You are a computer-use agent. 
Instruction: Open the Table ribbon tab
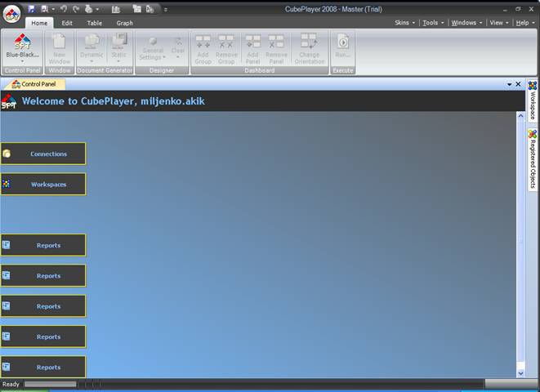(95, 23)
